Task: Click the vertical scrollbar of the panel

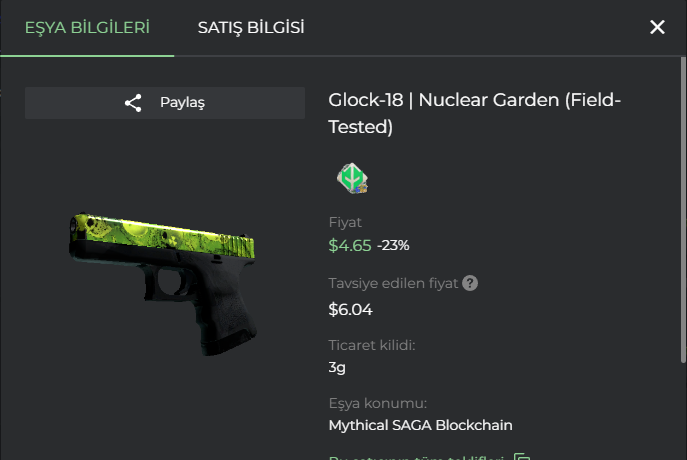Action: (683, 210)
